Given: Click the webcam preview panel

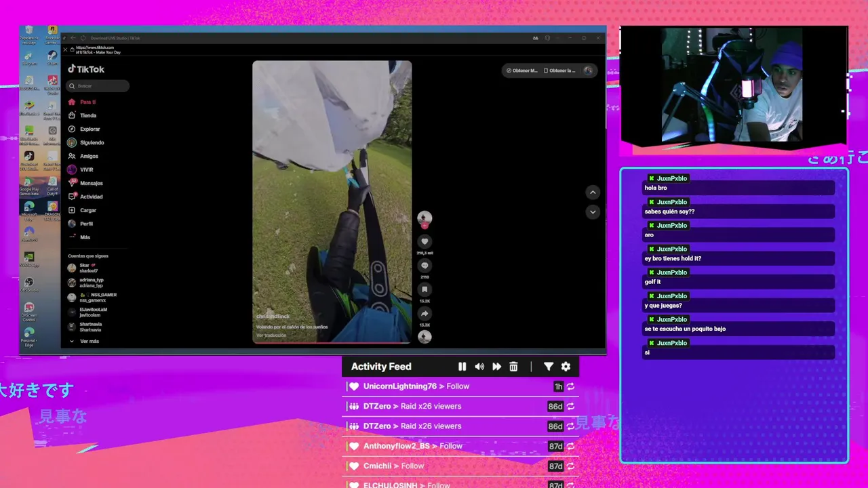Looking at the screenshot, I should tap(734, 85).
